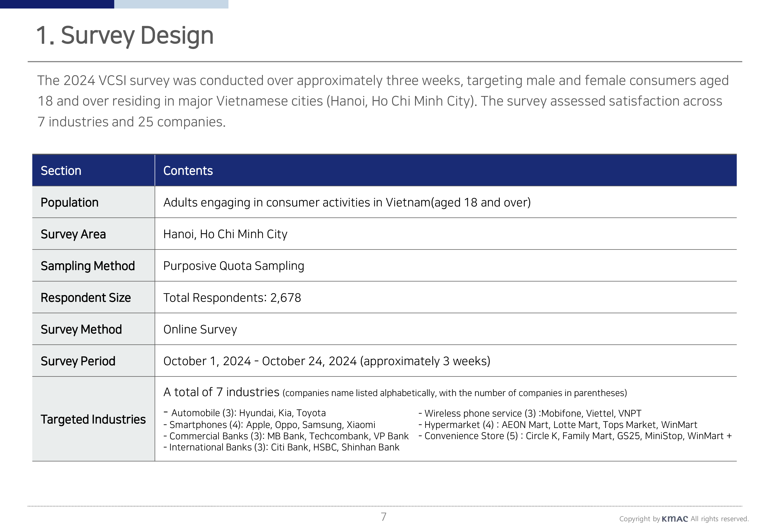Click the 'Contents' column header

coord(188,171)
